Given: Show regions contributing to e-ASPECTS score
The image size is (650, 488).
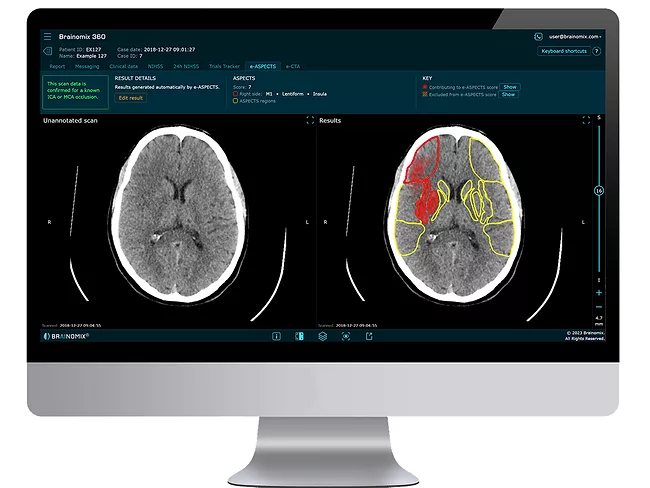Looking at the screenshot, I should (x=510, y=87).
